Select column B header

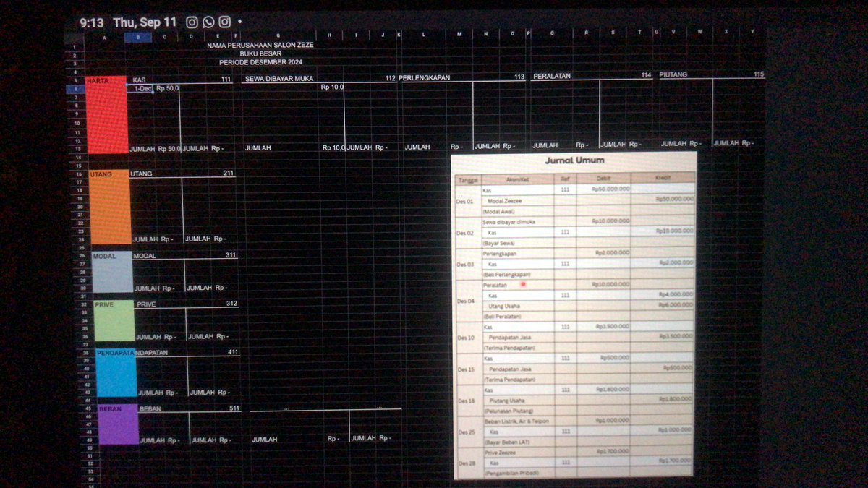(138, 37)
